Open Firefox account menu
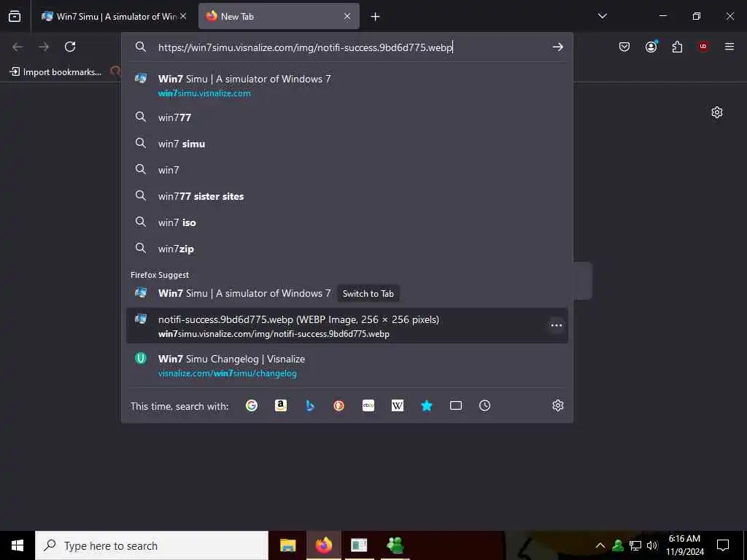This screenshot has width=747, height=560. [651, 47]
